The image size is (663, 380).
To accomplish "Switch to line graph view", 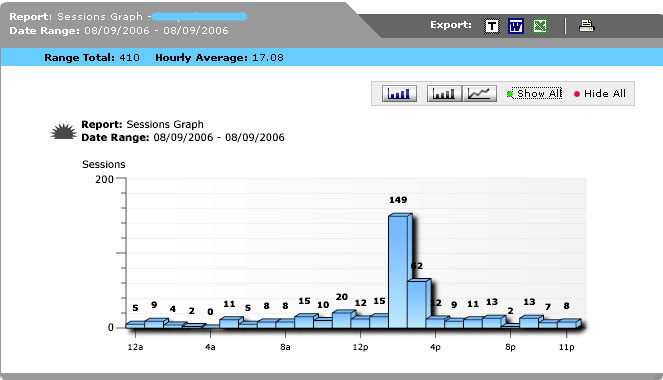I will click(479, 93).
